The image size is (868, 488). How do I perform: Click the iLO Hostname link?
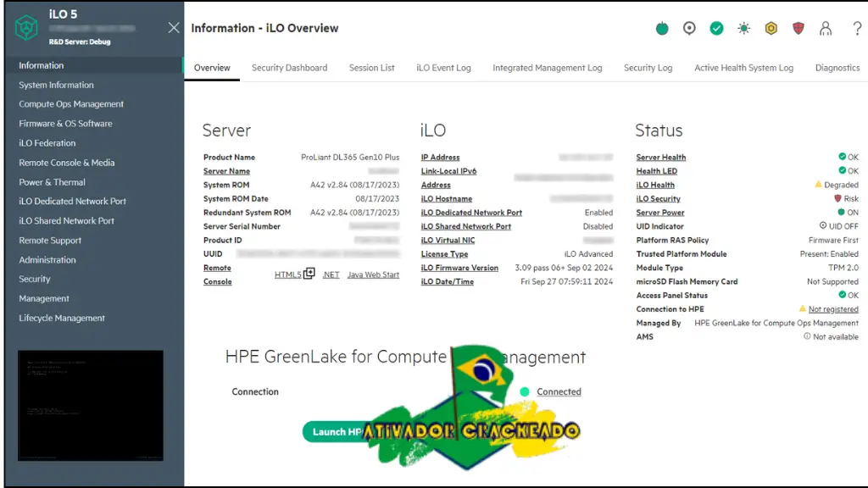[446, 198]
